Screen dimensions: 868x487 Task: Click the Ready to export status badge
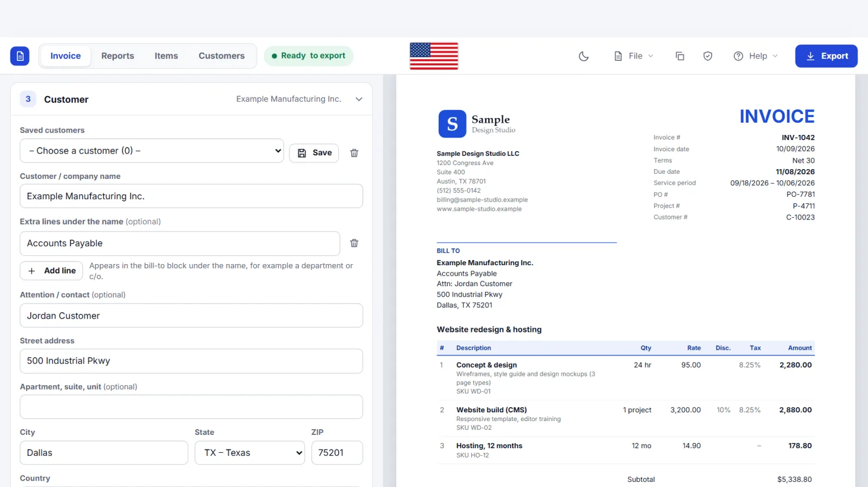308,56
